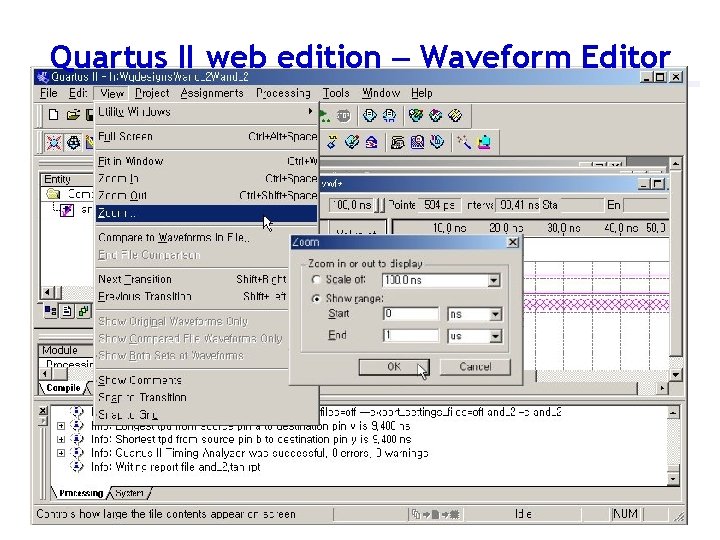Select 'Show Comments' menu entry

click(x=192, y=380)
